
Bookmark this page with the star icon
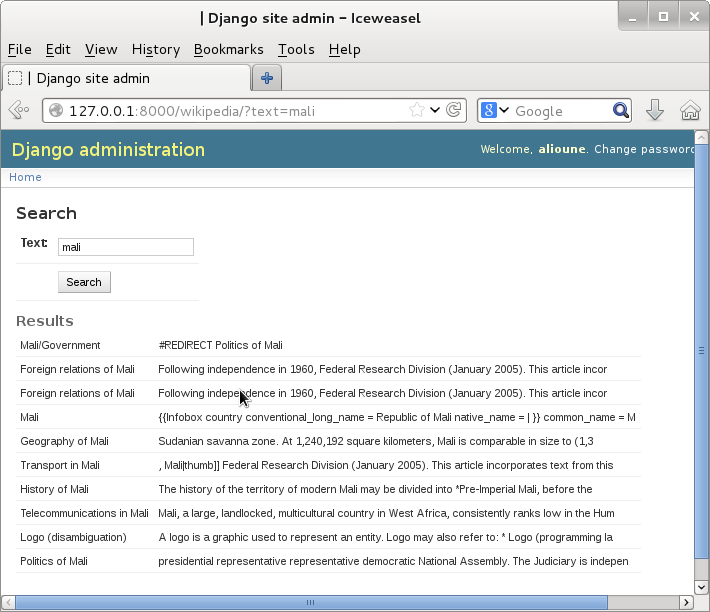[417, 110]
